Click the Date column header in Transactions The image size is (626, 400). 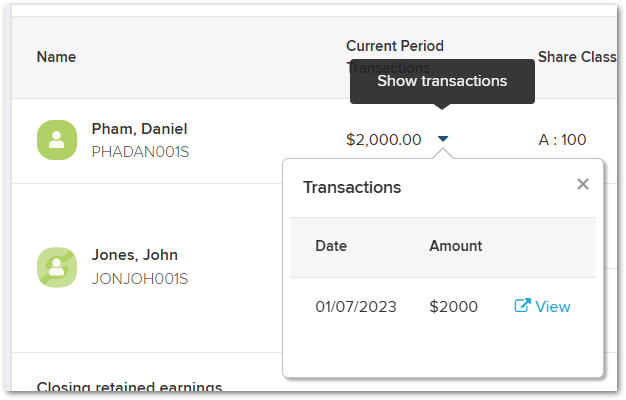pos(331,246)
